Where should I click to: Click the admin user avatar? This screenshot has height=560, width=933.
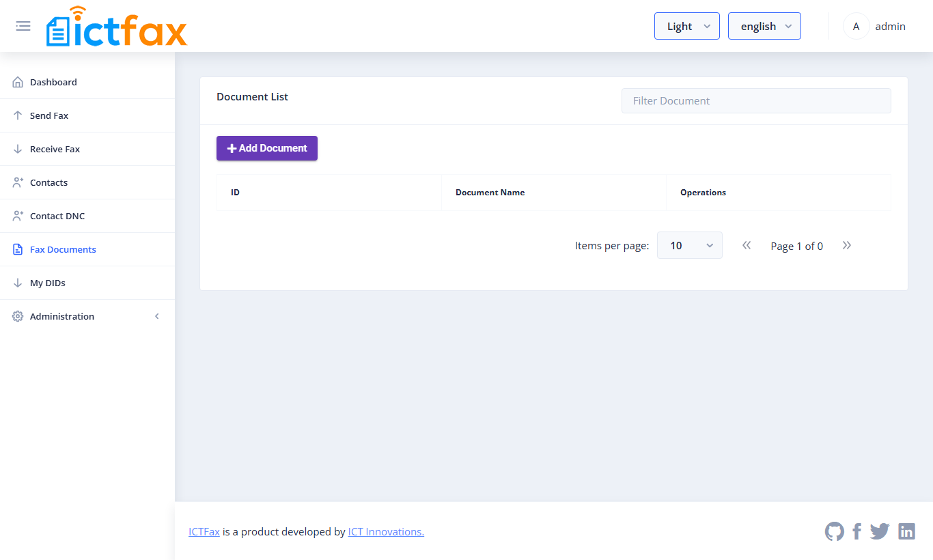pyautogui.click(x=856, y=26)
